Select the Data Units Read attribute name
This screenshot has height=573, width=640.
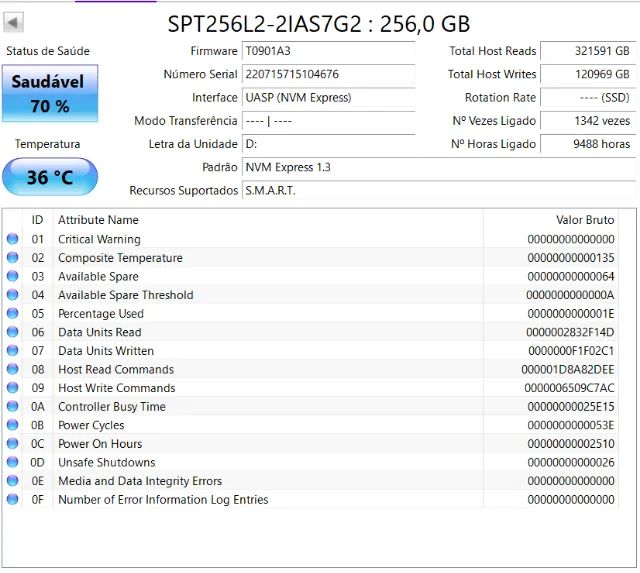[x=100, y=332]
